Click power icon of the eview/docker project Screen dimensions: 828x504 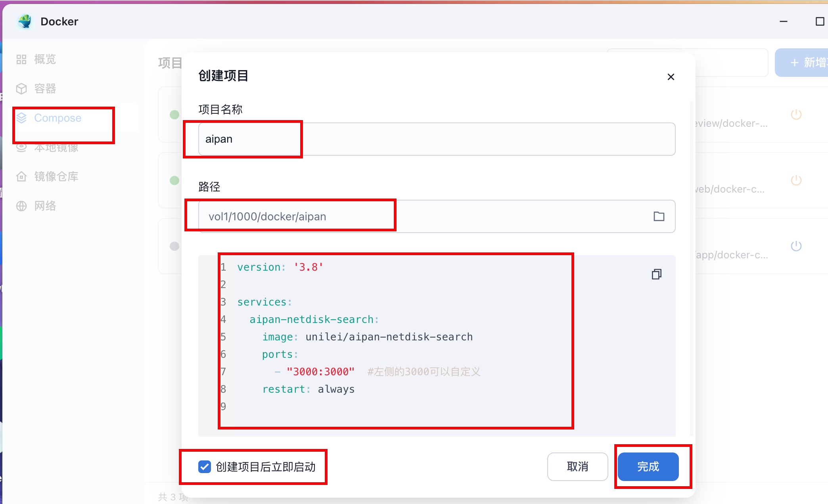coord(796,115)
